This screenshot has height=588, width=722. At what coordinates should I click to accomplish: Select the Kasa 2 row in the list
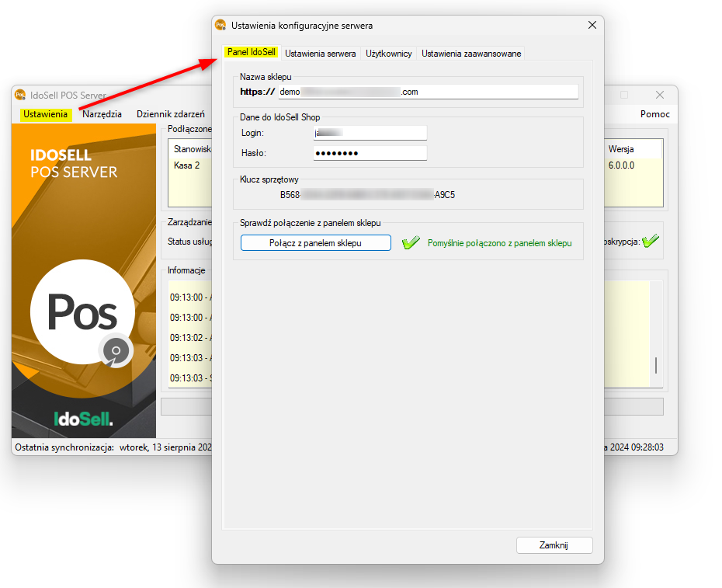[187, 165]
